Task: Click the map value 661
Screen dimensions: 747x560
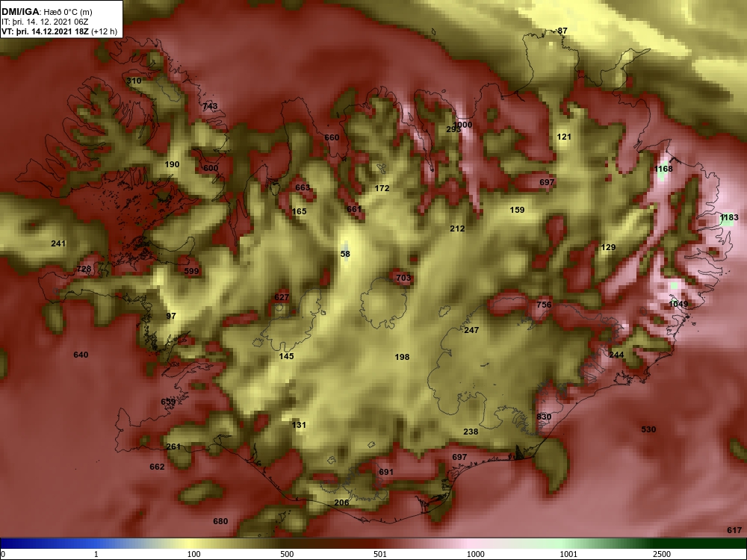Action: 354,209
